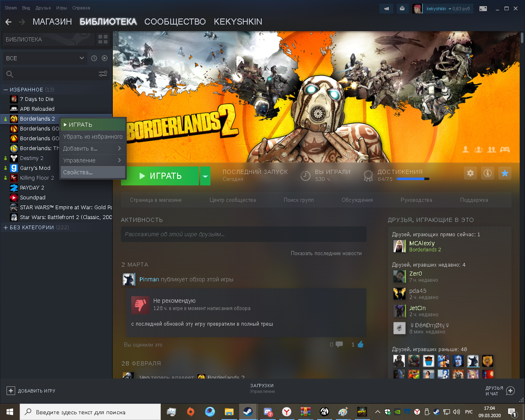Show Borderlands 2 game info icon
Screen dimensions: 525x420
[488, 173]
